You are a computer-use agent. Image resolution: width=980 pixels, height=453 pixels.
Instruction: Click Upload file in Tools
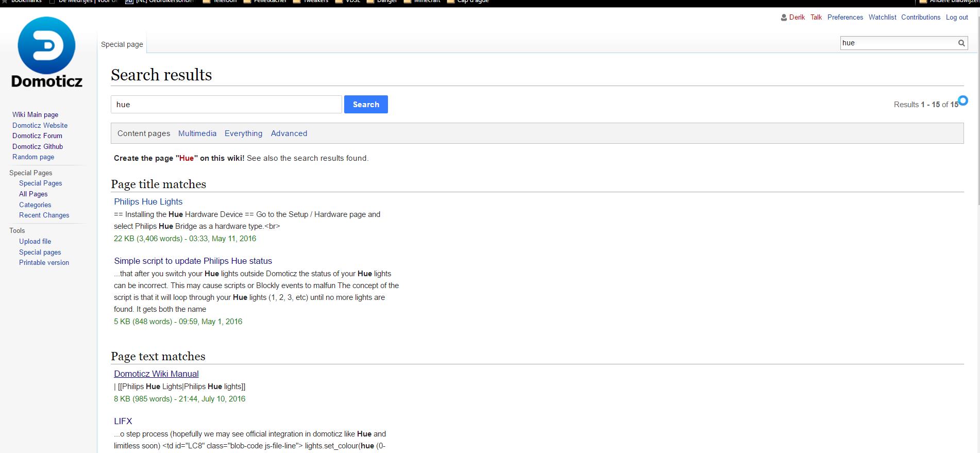click(x=35, y=241)
